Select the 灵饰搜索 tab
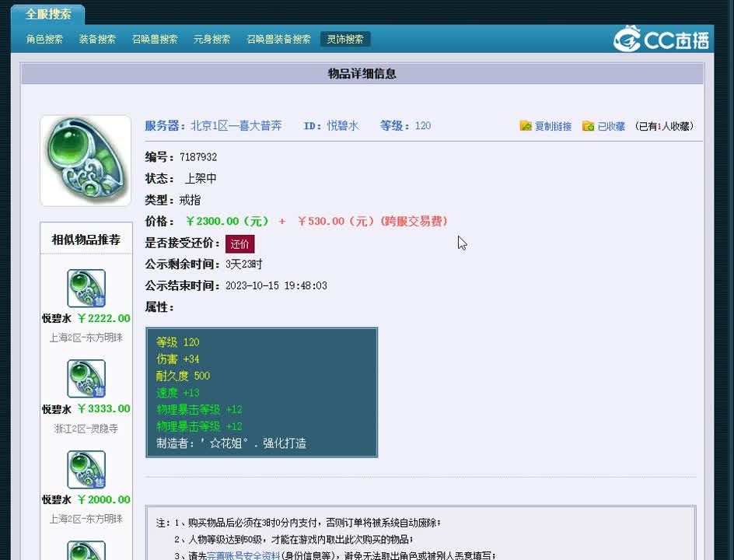Screen dimensions: 734x560 point(345,40)
